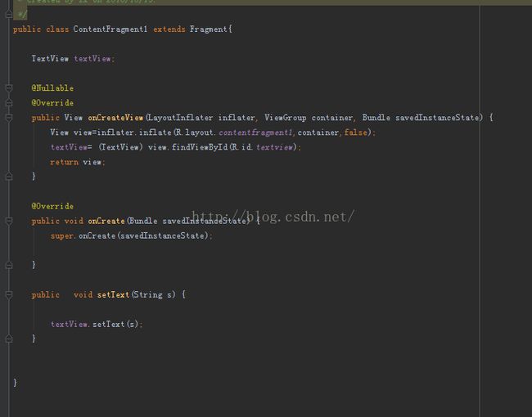Click the return keyword
Screen dimensions: 532x417
click(64, 162)
